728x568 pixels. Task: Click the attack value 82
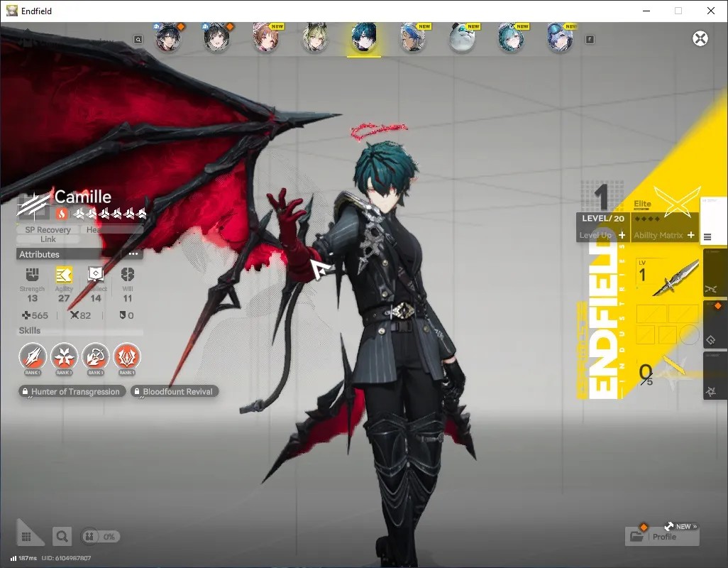coord(80,315)
